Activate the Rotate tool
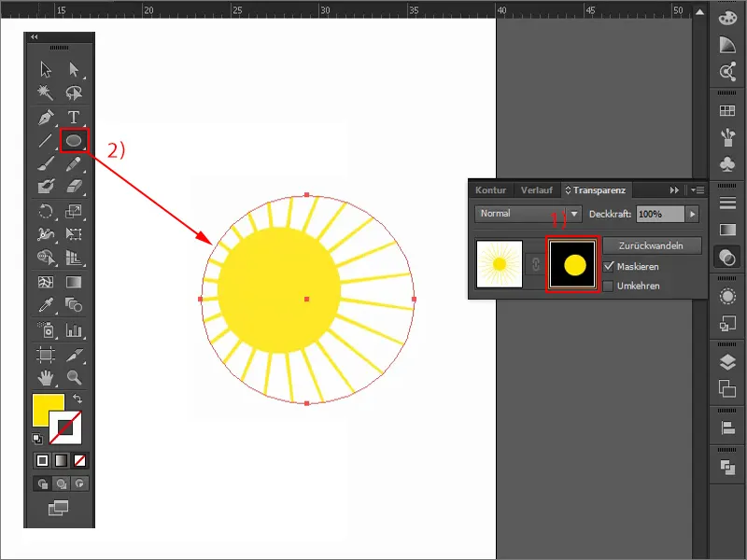This screenshot has width=747, height=560. pyautogui.click(x=46, y=211)
